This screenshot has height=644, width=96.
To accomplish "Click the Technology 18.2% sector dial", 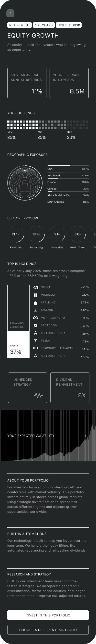I will coord(37,234).
